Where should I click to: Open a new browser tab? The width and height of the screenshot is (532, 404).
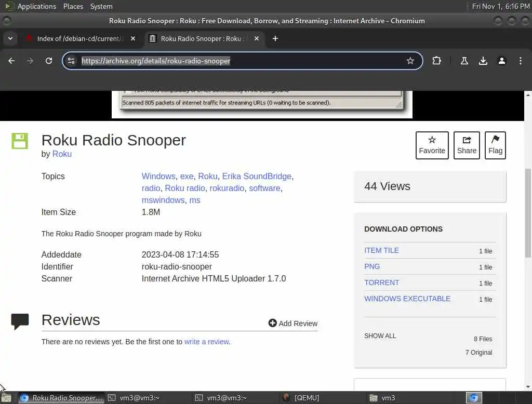coord(275,38)
